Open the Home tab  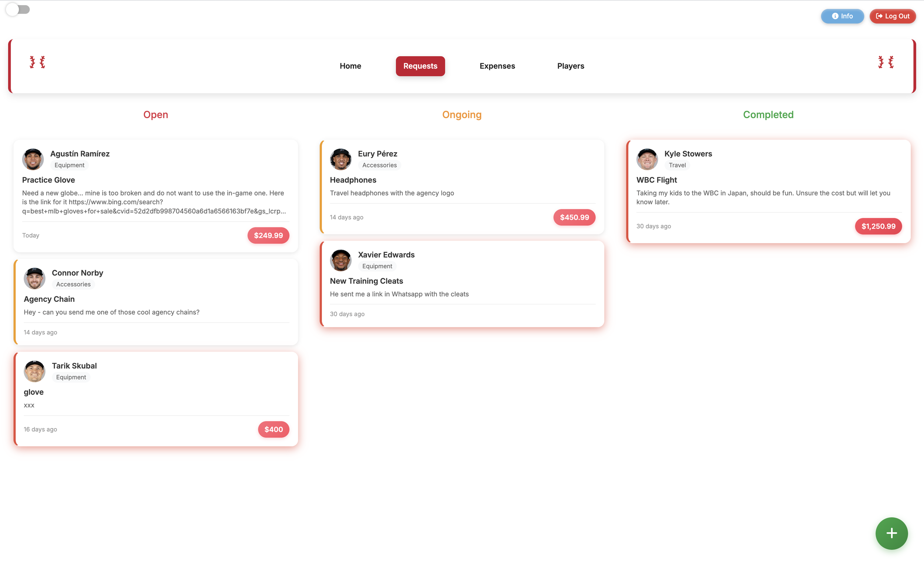pyautogui.click(x=350, y=66)
